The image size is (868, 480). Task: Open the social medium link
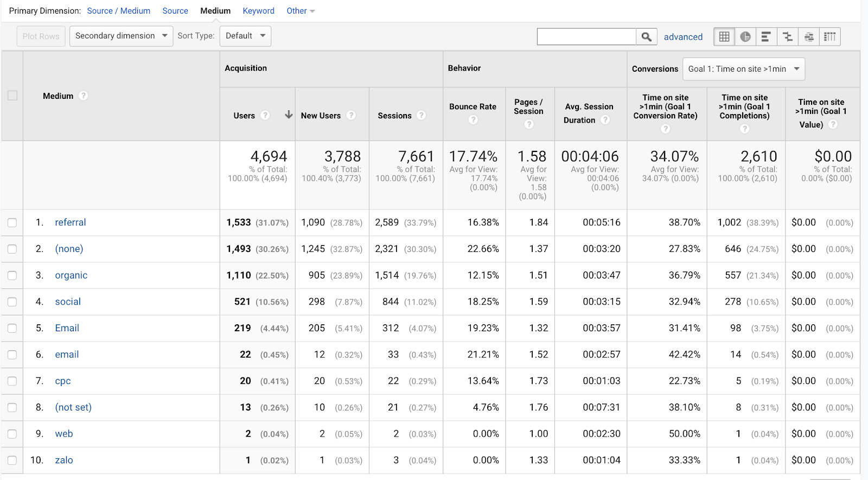68,302
